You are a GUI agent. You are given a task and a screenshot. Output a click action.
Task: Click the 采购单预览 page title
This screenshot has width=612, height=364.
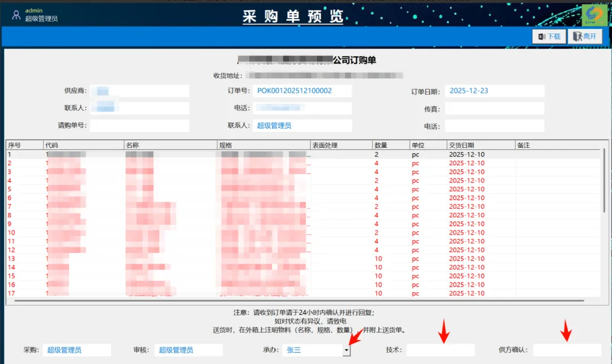pyautogui.click(x=293, y=16)
